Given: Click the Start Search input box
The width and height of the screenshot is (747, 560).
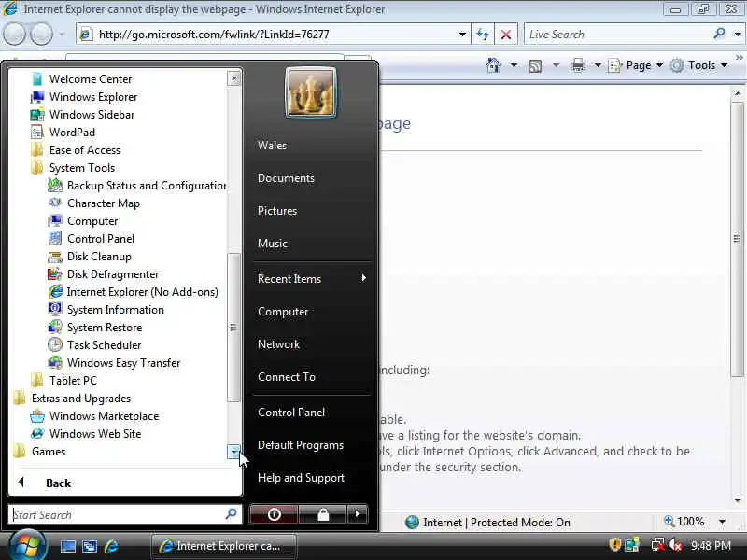Looking at the screenshot, I should click(117, 515).
